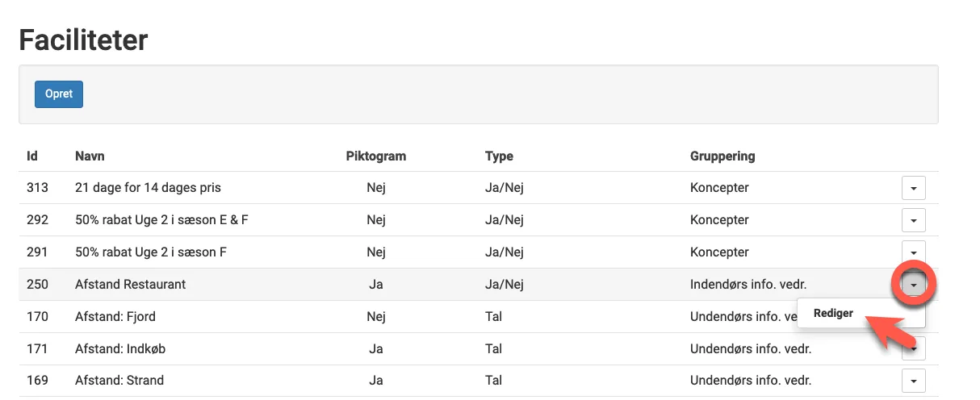Select the Afstand: Indkøb facility name
The height and width of the screenshot is (400, 980).
coord(120,348)
